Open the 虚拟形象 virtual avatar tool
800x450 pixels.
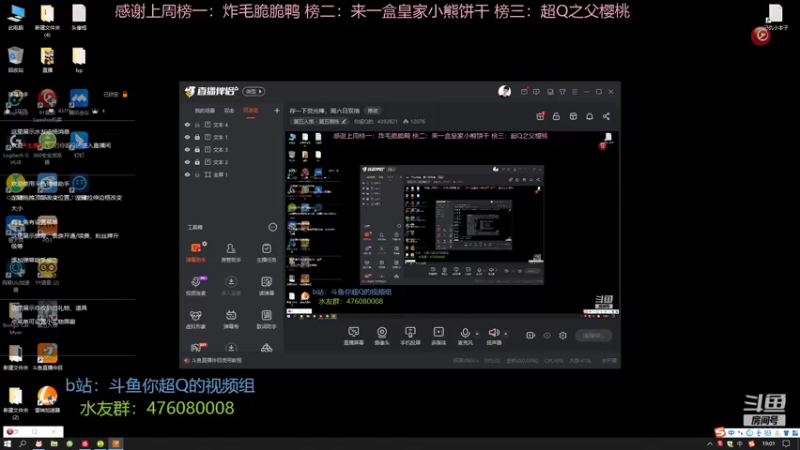196,319
